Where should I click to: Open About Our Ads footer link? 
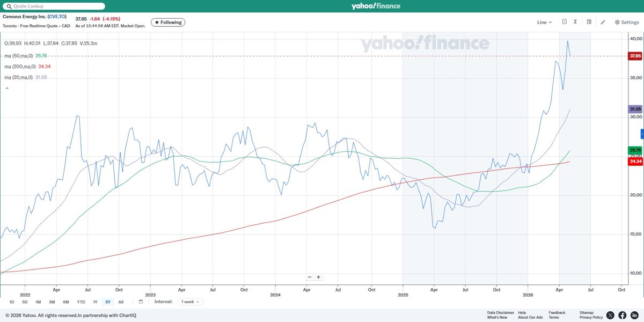(x=530, y=317)
